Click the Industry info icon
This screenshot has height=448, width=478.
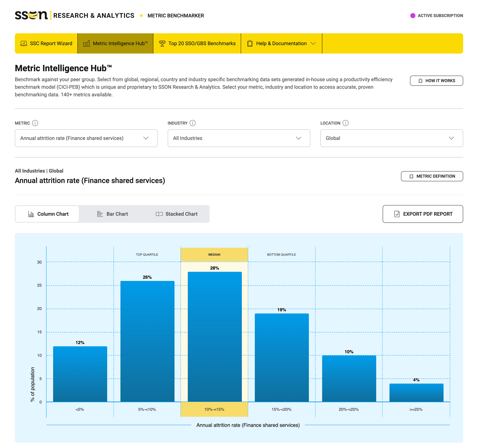click(x=192, y=123)
